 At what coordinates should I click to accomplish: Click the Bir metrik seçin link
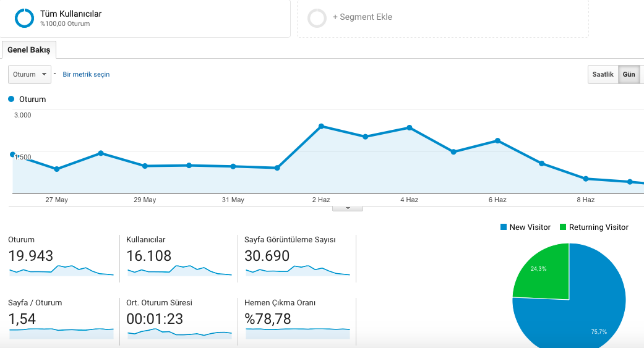[86, 74]
